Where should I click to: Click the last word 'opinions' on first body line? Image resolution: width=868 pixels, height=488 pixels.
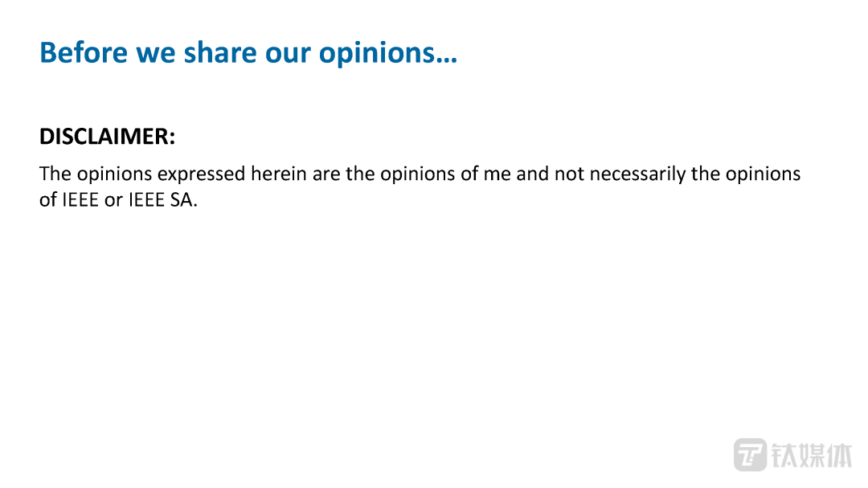point(763,174)
